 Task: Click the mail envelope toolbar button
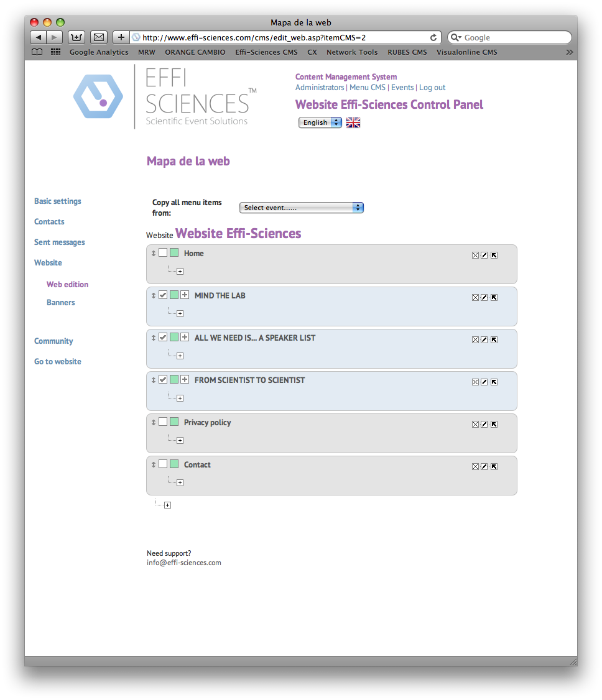coord(99,37)
